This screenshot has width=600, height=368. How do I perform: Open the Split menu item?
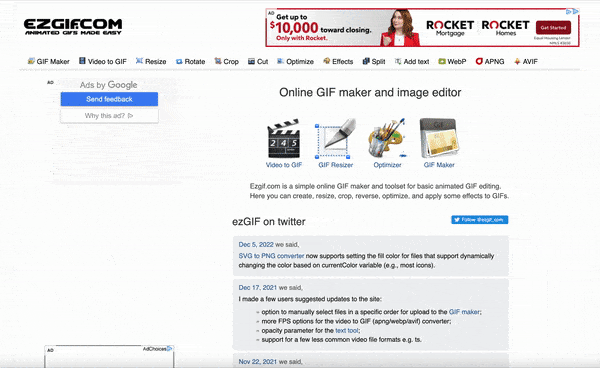point(374,61)
